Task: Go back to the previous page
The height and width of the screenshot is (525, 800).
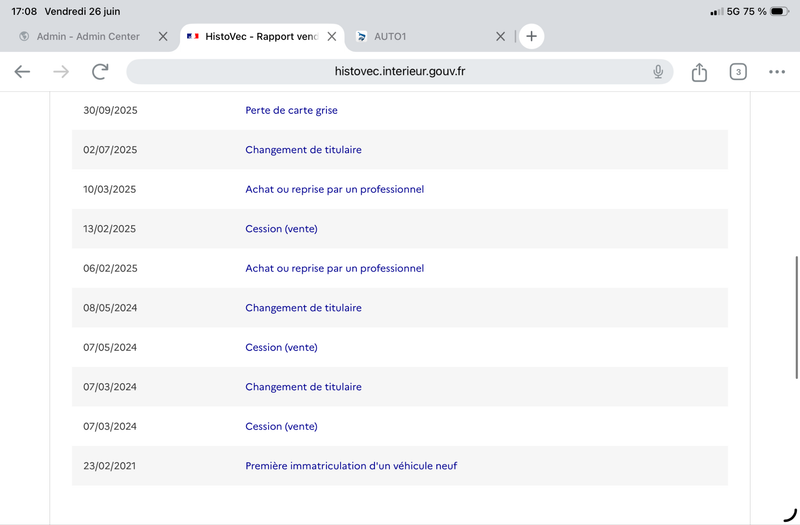Action: (x=22, y=71)
